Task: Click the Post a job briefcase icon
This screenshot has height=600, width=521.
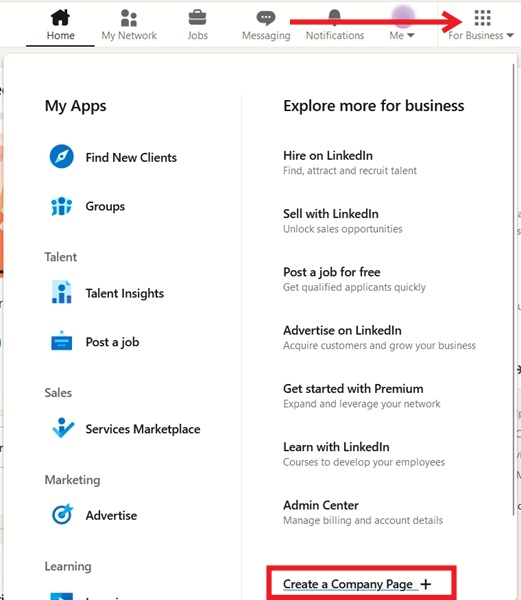Action: click(62, 341)
